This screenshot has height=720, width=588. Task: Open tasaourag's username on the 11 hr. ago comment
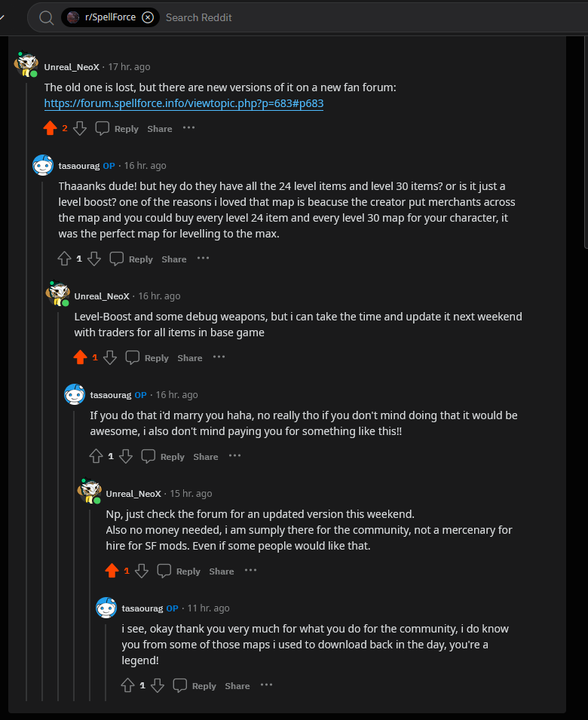[x=142, y=608]
